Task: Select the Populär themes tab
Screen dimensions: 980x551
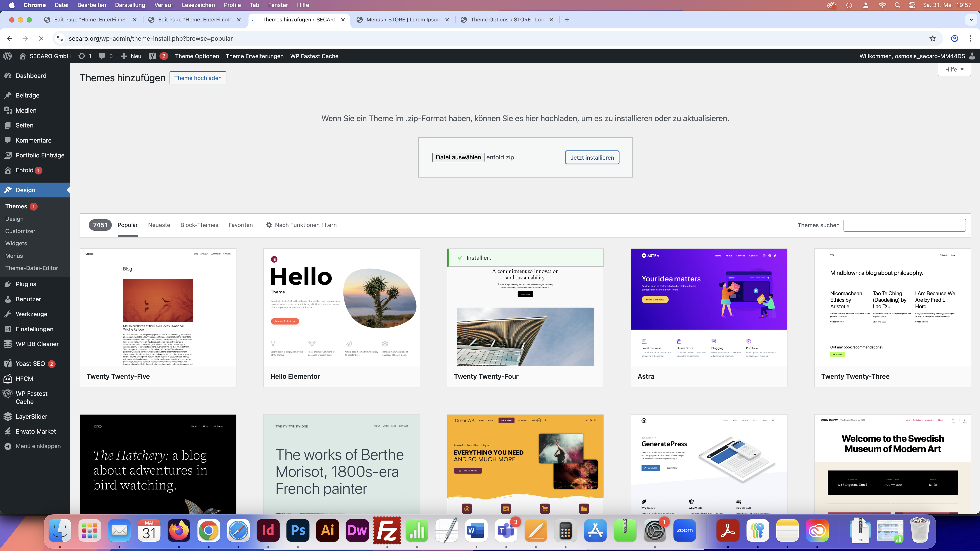Action: tap(128, 225)
